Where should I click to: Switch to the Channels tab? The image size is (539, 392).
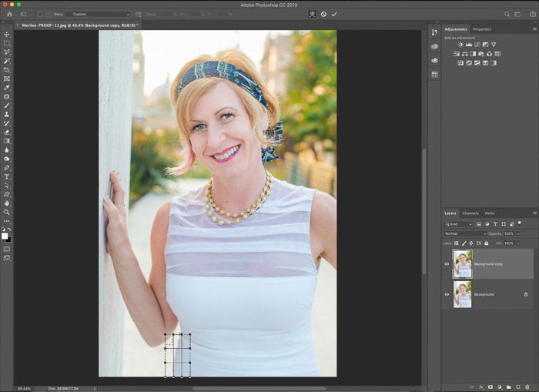(x=470, y=213)
